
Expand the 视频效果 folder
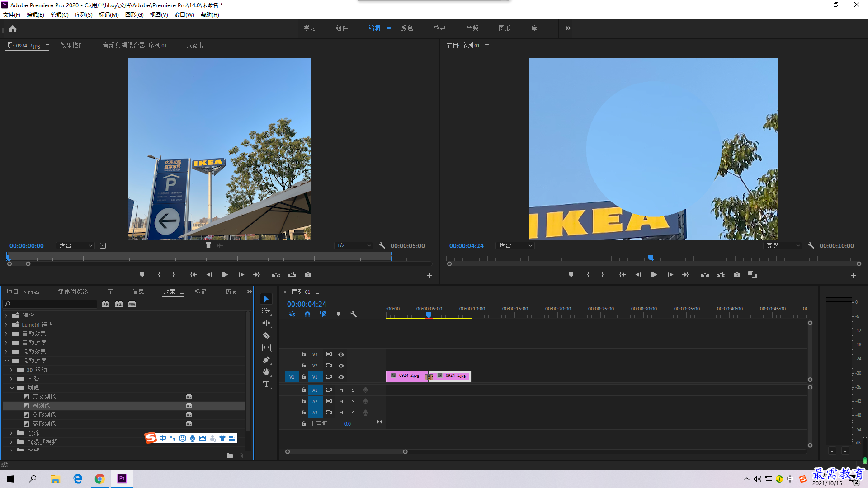pyautogui.click(x=6, y=352)
